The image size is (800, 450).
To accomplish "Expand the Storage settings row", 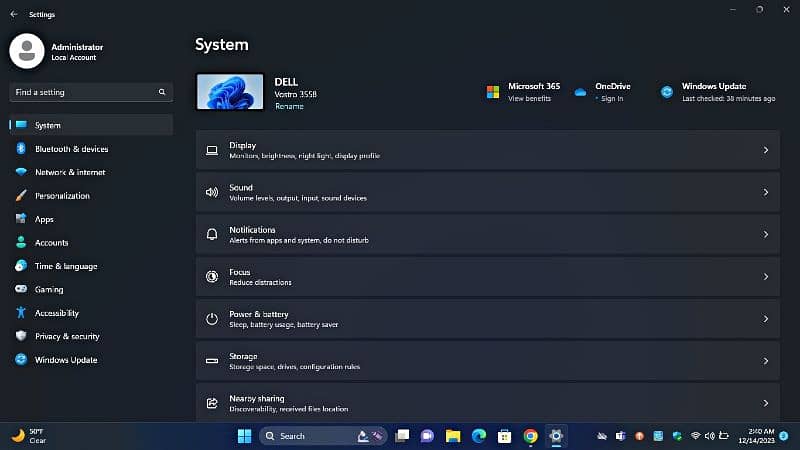I will (x=487, y=361).
